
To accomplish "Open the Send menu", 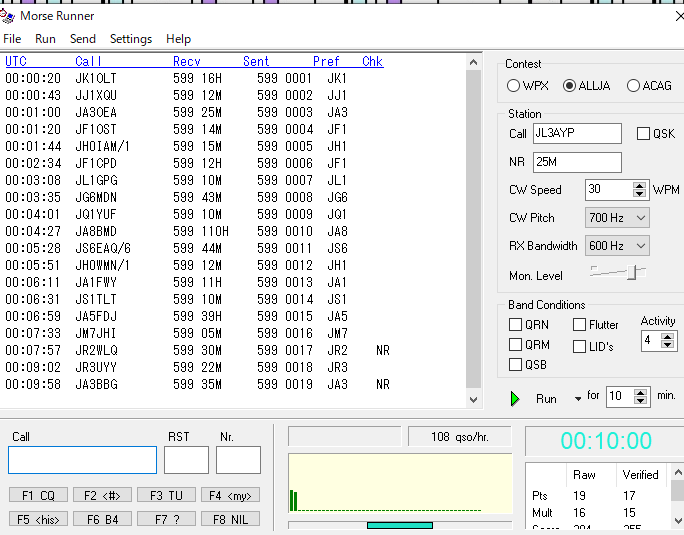I will pos(83,39).
